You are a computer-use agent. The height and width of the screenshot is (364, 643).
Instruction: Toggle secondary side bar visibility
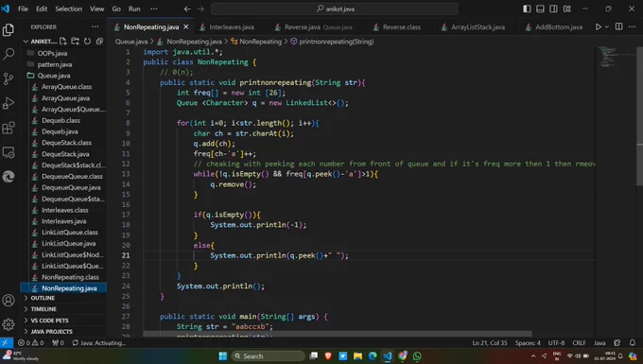click(x=553, y=9)
